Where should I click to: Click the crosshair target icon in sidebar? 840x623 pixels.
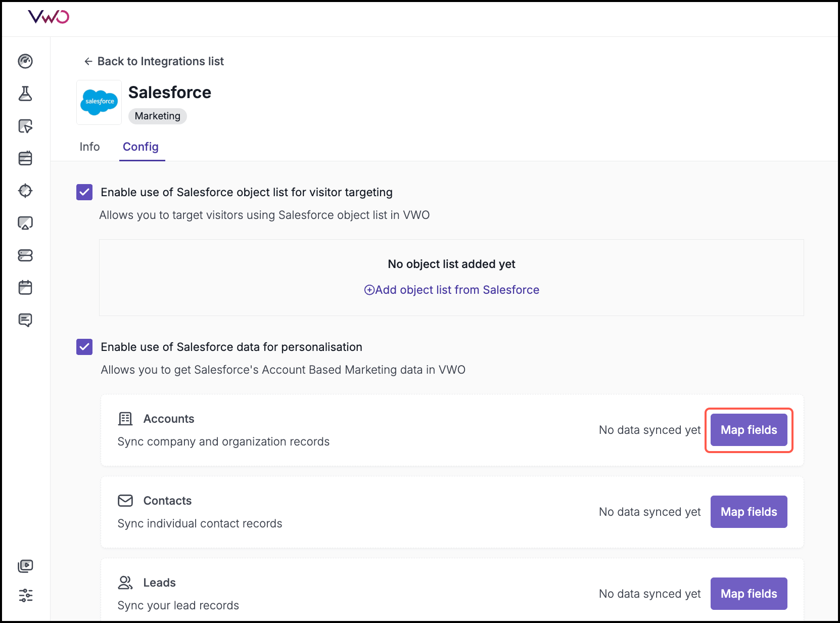[x=25, y=191]
